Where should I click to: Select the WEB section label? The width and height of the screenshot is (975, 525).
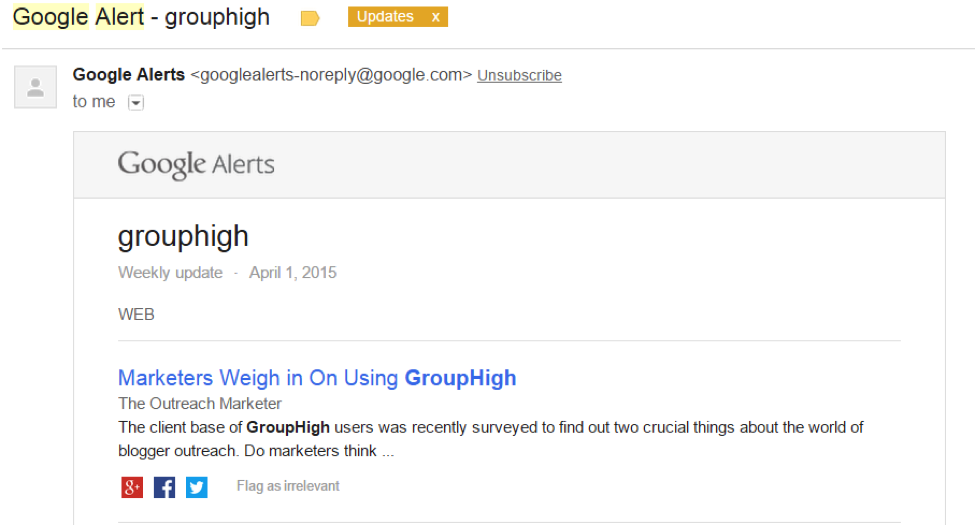136,314
